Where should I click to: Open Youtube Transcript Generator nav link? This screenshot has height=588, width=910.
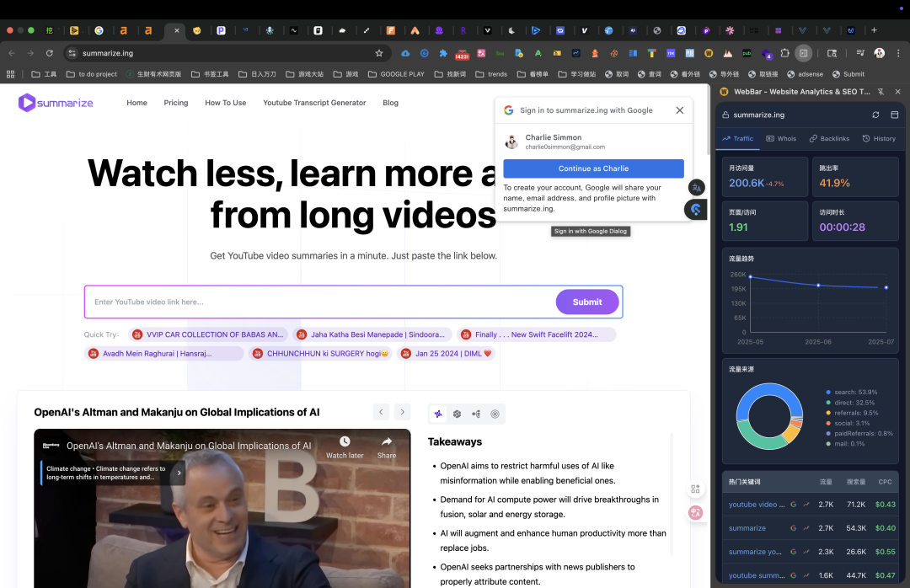click(314, 103)
